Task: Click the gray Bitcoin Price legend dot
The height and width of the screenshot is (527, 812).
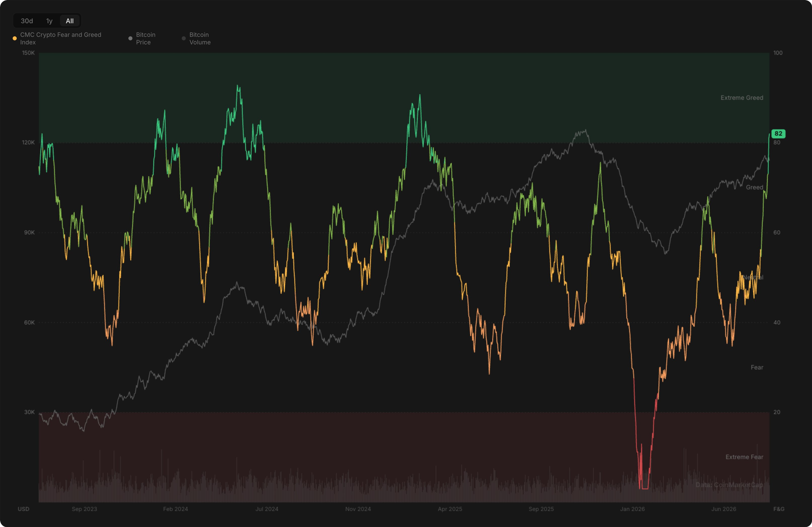Action: 130,38
